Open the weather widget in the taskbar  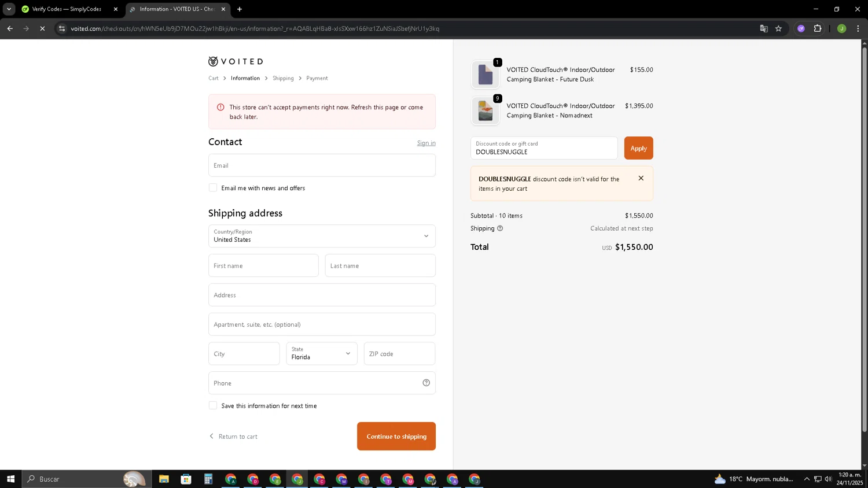(754, 479)
